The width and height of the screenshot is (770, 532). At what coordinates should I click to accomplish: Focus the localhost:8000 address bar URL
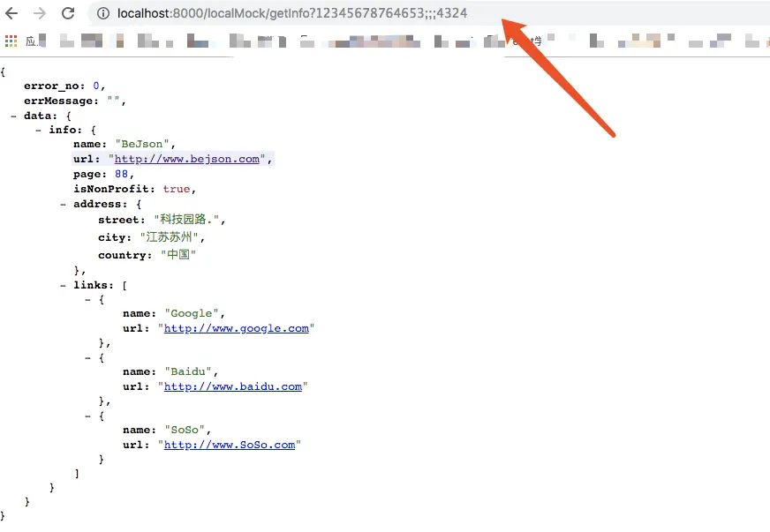(292, 13)
